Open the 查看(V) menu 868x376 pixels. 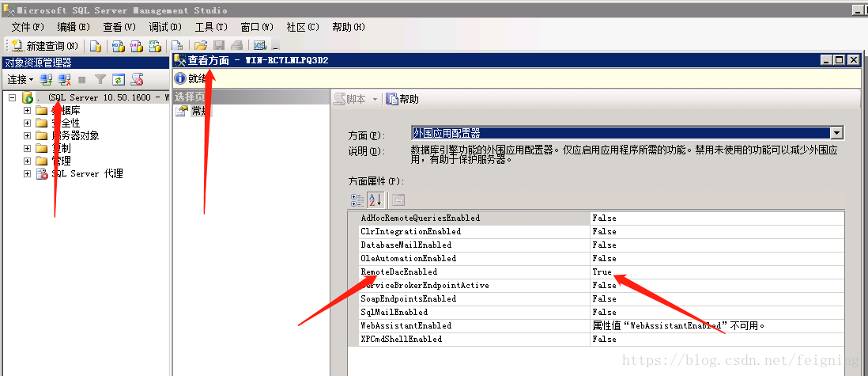click(x=119, y=27)
